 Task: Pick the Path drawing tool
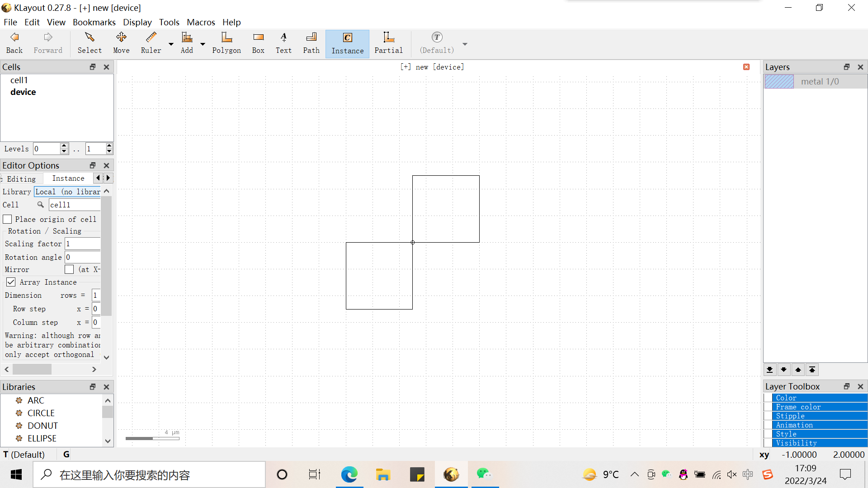pyautogui.click(x=311, y=43)
